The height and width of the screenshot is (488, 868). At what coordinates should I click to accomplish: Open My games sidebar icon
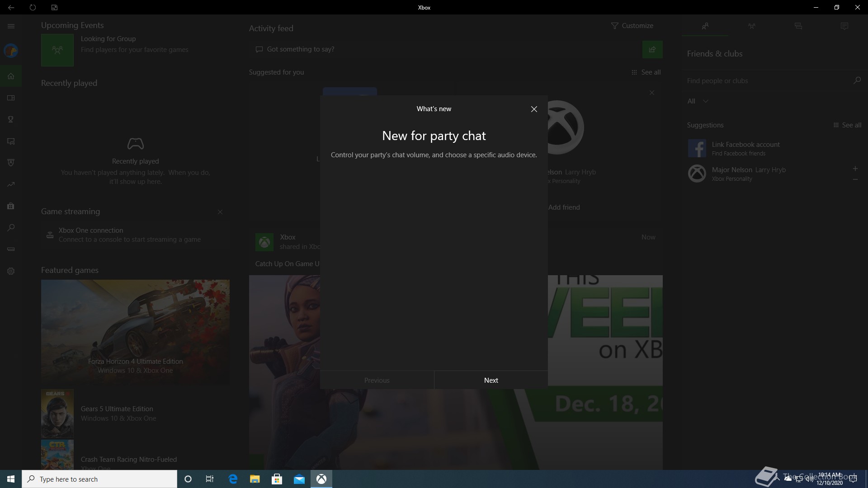(11, 98)
